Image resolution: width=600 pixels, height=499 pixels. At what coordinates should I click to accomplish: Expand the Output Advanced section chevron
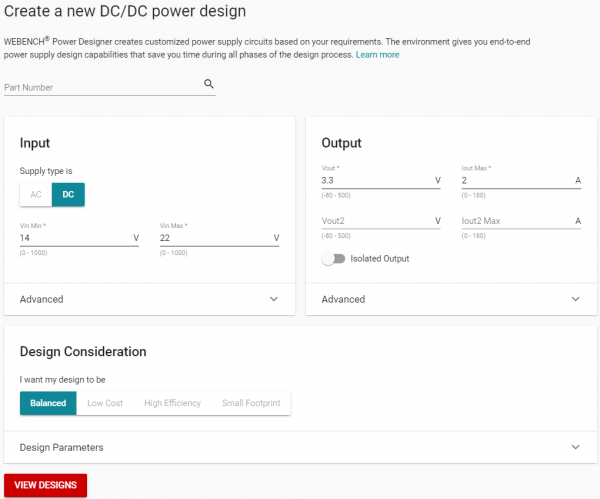click(x=575, y=299)
